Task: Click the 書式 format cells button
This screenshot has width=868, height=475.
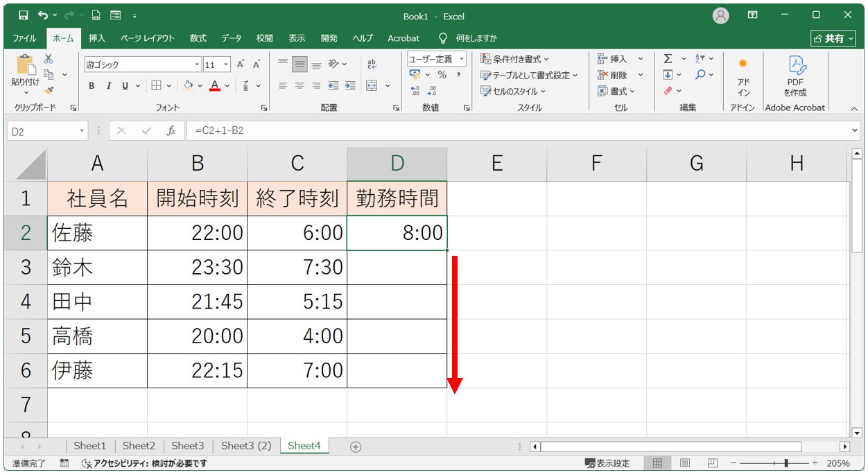Action: click(x=616, y=91)
